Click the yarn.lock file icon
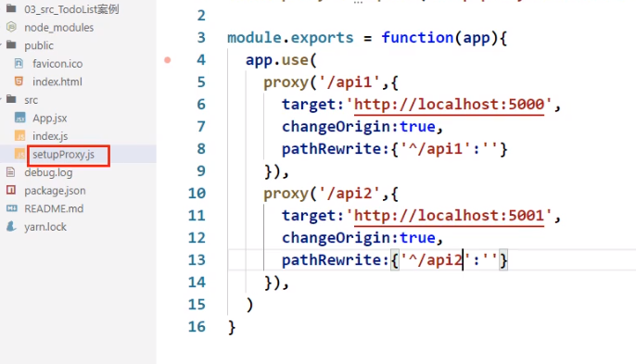Image resolution: width=636 pixels, height=364 pixels. [x=11, y=226]
